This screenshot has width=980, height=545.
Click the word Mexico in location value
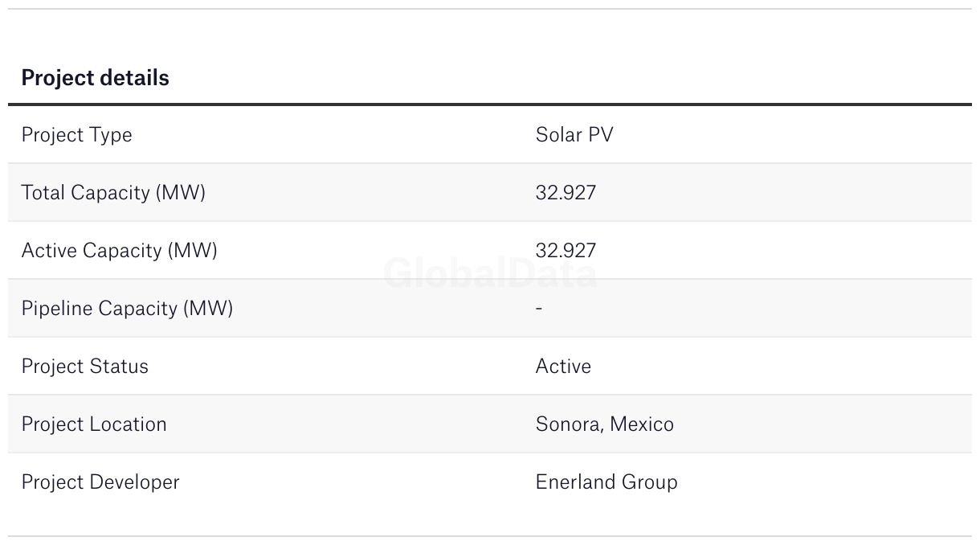pyautogui.click(x=641, y=424)
